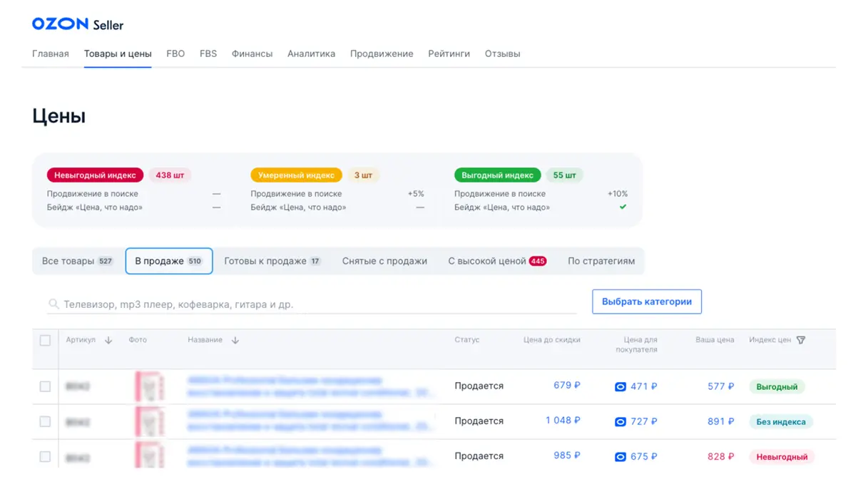Click the Невыгодный индекс red badge
Screen dimensions: 868x484
(x=95, y=175)
